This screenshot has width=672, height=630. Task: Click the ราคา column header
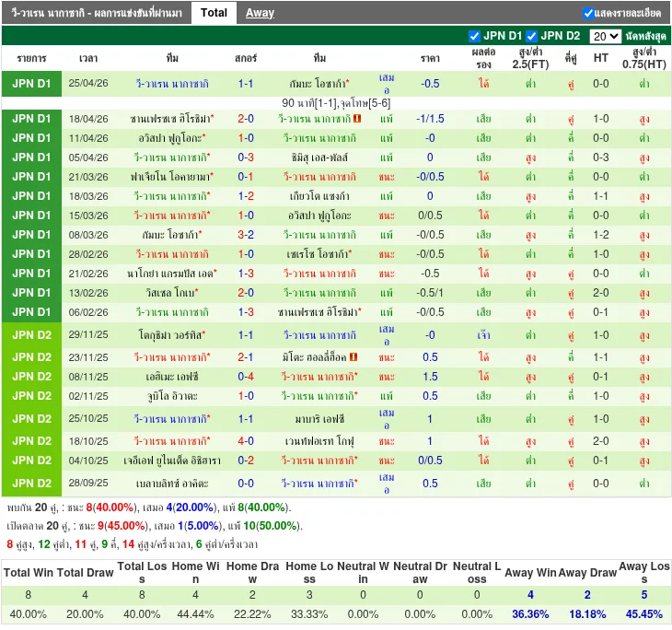(430, 58)
